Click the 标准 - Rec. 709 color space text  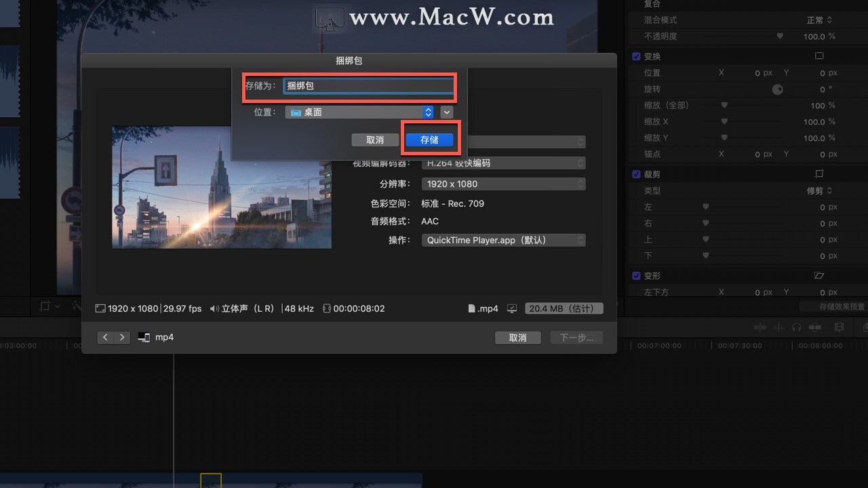[x=452, y=203]
